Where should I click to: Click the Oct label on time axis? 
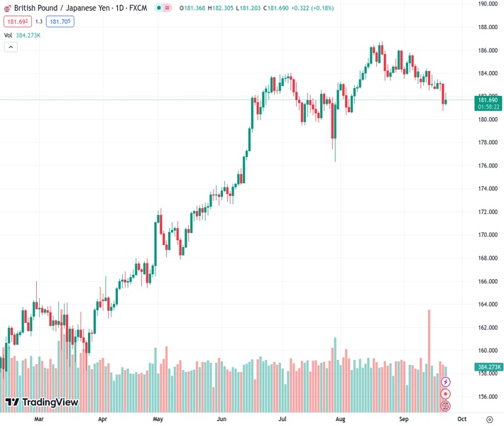[460, 420]
